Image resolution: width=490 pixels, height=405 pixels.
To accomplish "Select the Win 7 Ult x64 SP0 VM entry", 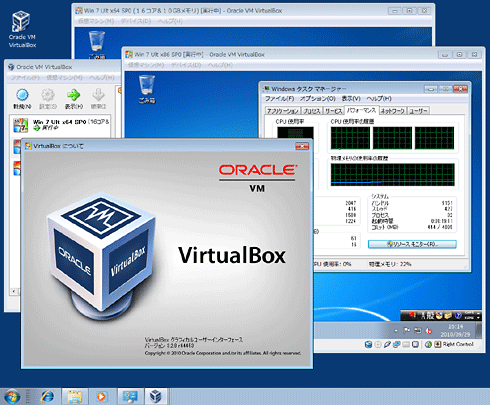I will (x=61, y=125).
